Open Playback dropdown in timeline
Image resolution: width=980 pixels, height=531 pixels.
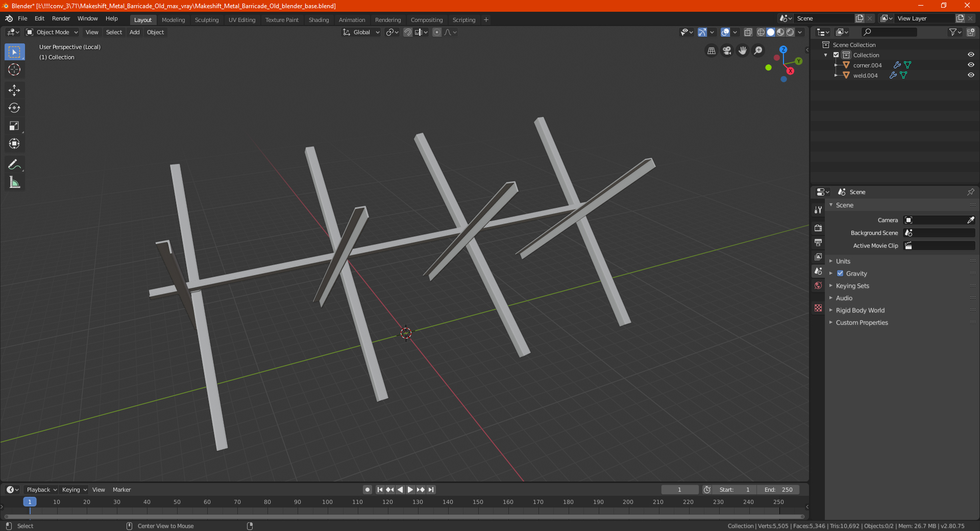coord(41,490)
